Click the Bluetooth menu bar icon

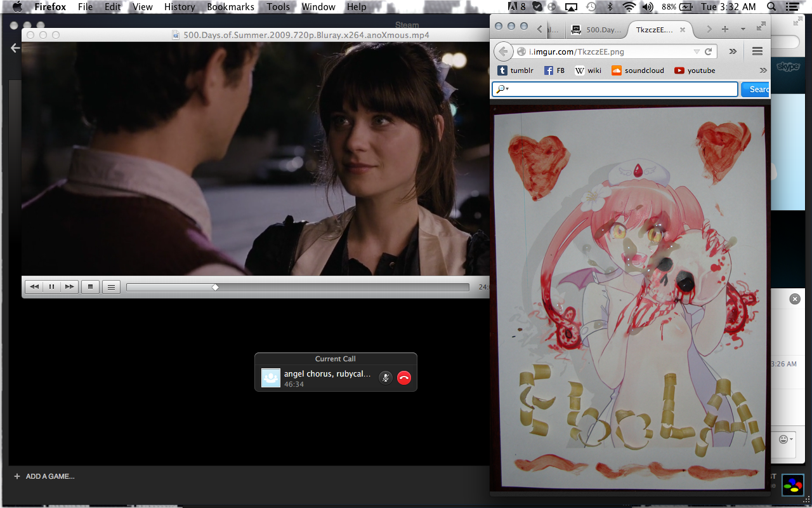coord(610,7)
